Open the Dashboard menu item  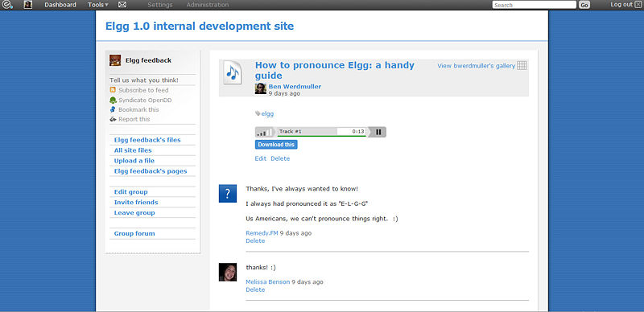coord(60,5)
